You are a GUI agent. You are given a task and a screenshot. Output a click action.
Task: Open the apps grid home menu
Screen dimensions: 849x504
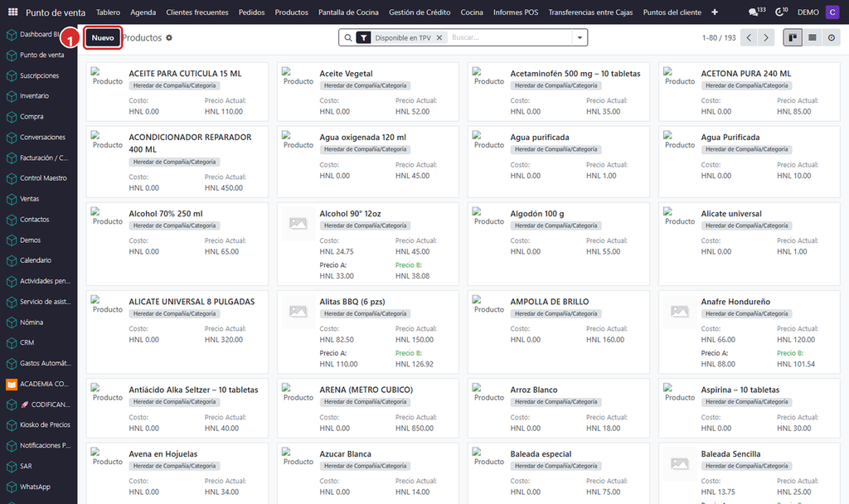coord(13,12)
